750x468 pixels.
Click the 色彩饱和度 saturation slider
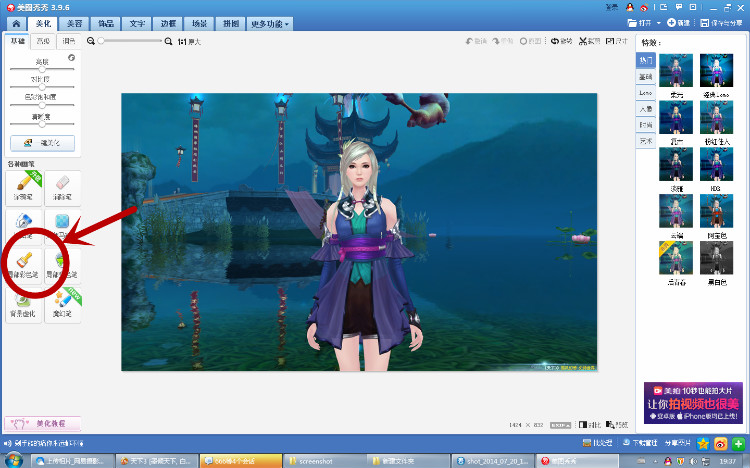point(42,105)
